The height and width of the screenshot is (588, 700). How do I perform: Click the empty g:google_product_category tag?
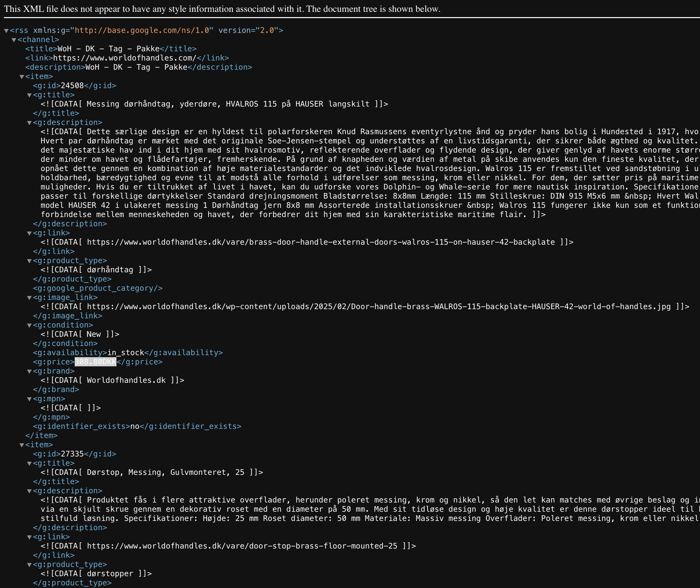click(98, 288)
